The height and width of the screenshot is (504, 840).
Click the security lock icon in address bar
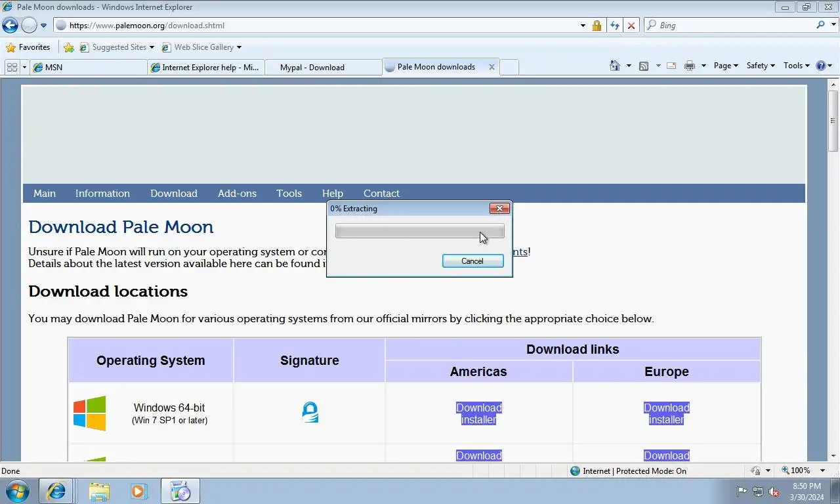click(x=597, y=26)
